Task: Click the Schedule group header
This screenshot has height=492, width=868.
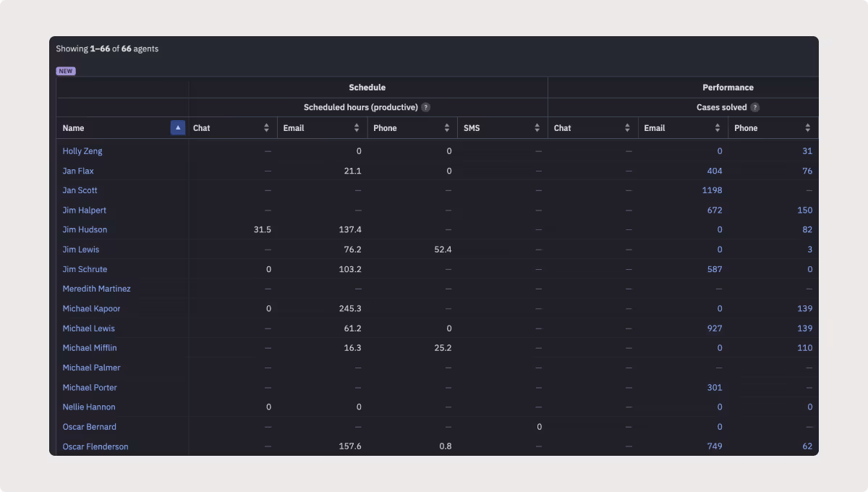Action: [367, 88]
